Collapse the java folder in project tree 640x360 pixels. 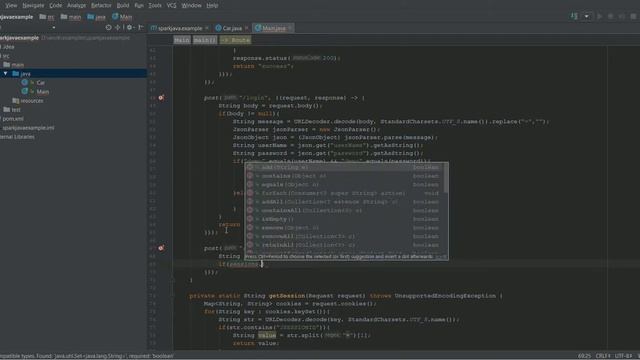[5, 73]
